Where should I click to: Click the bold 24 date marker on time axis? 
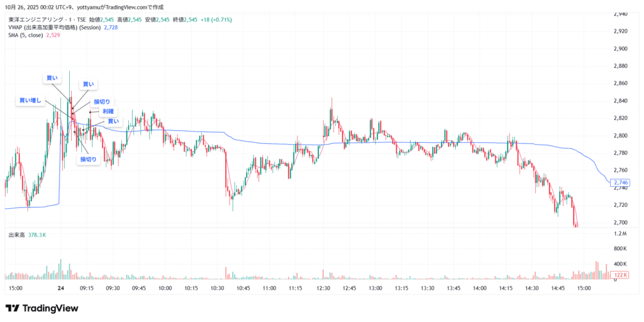61,287
